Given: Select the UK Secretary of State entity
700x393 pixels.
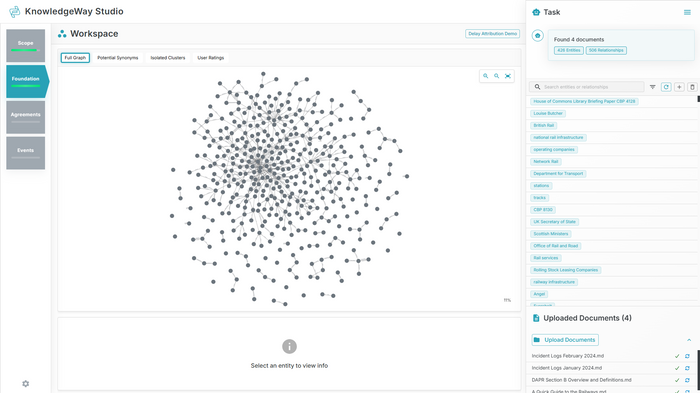Looking at the screenshot, I should [554, 222].
